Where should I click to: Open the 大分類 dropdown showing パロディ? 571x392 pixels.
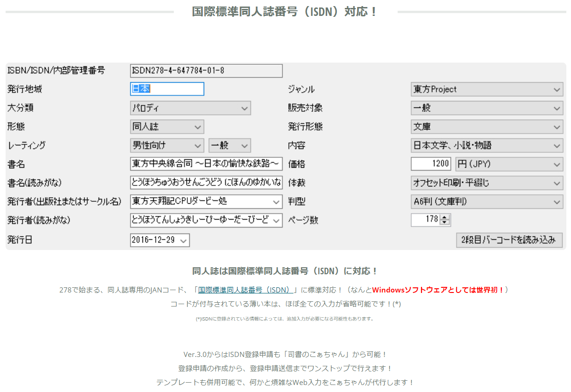(x=190, y=108)
